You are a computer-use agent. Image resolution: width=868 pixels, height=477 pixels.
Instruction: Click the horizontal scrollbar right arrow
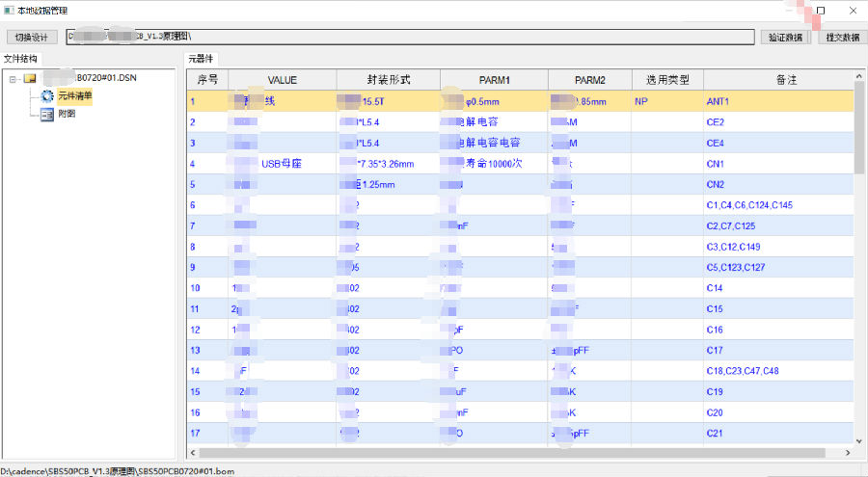pyautogui.click(x=846, y=452)
